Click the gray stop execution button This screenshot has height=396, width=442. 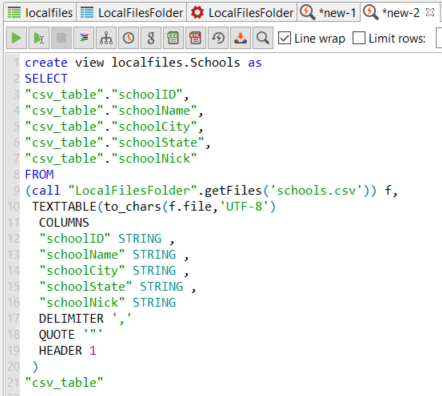click(61, 38)
